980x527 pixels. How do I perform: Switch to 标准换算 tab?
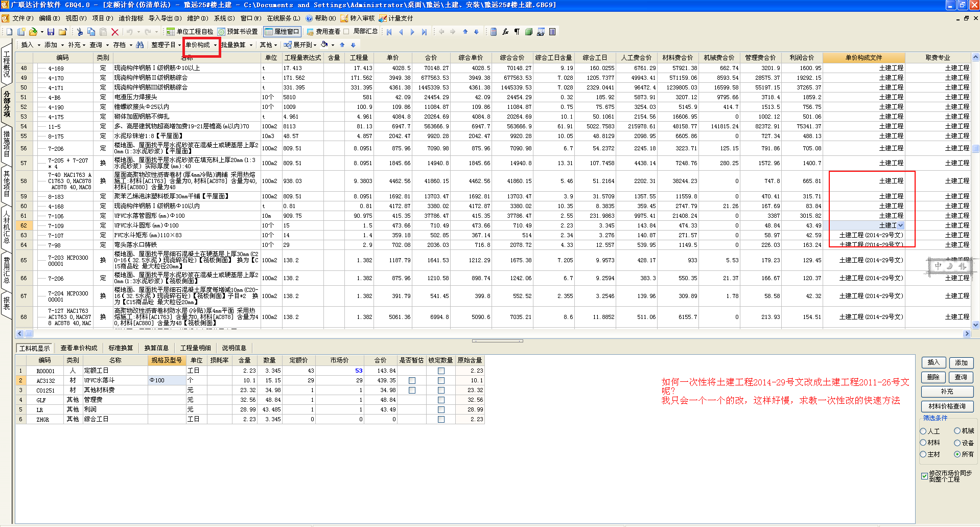(x=121, y=348)
